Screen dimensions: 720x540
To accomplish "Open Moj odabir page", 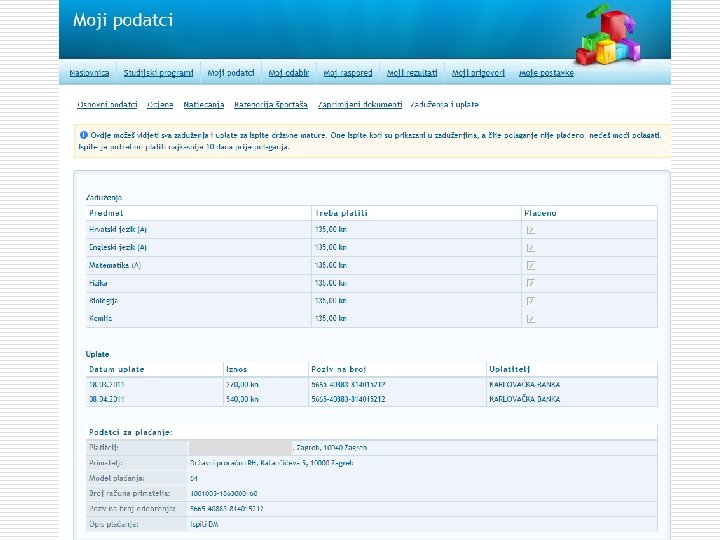I will point(288,73).
